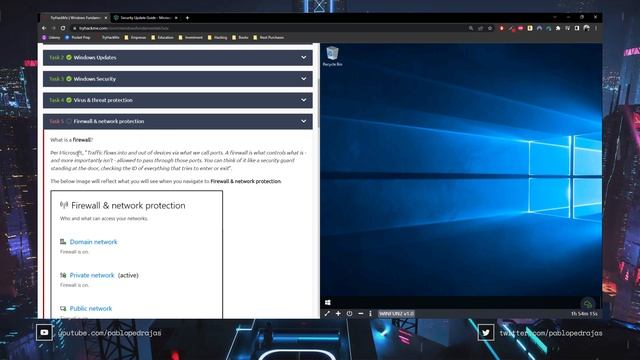The height and width of the screenshot is (360, 640).
Task: Click the pink rectangular extension icon
Action: [x=520, y=28]
